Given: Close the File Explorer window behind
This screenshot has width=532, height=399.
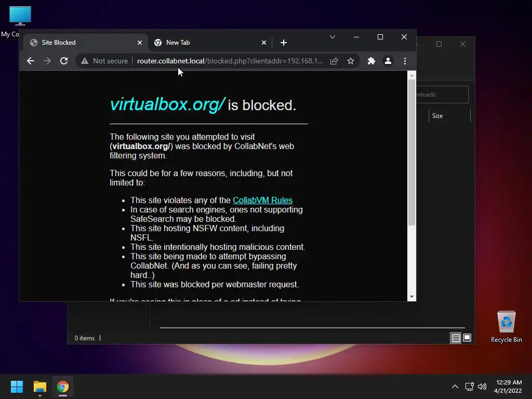Looking at the screenshot, I should (463, 44).
